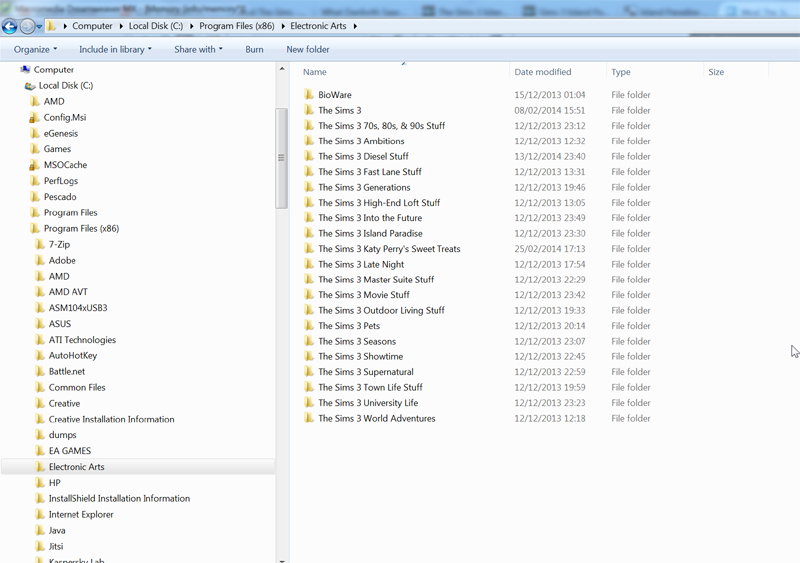Click navigation pane scrollbar up arrow
Image resolution: width=800 pixels, height=563 pixels.
pyautogui.click(x=282, y=69)
